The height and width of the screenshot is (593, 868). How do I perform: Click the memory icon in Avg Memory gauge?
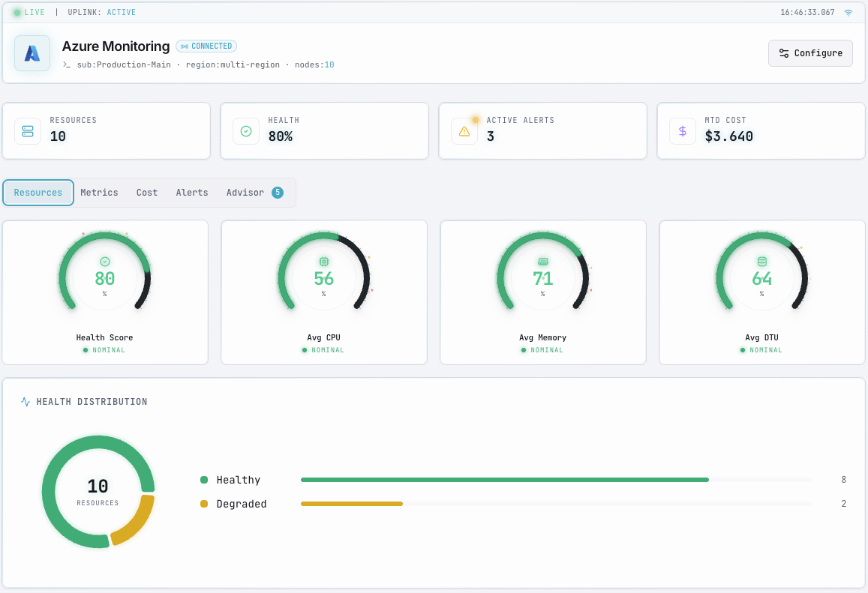click(x=543, y=262)
